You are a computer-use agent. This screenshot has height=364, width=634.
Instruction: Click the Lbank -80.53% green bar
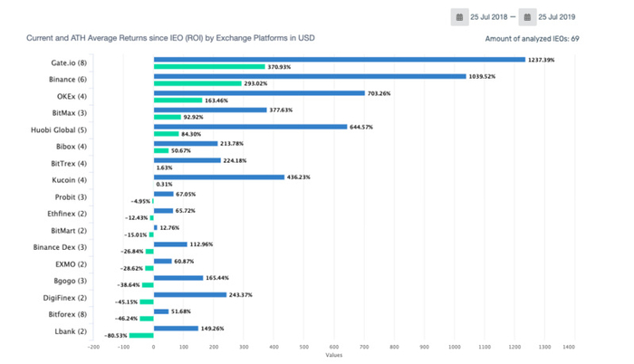(141, 335)
